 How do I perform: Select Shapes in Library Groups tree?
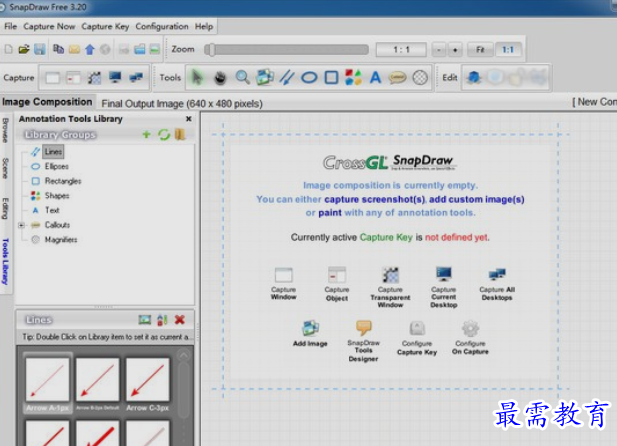click(x=57, y=196)
